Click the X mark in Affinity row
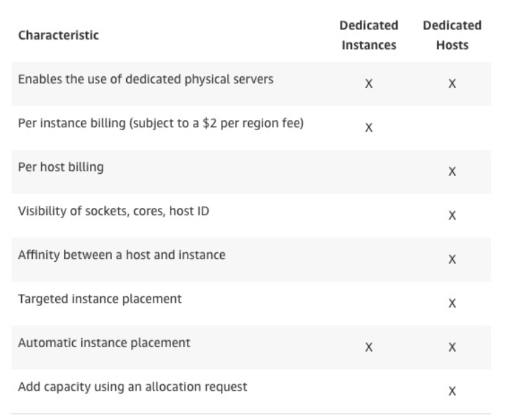The height and width of the screenshot is (420, 510). pos(452,260)
